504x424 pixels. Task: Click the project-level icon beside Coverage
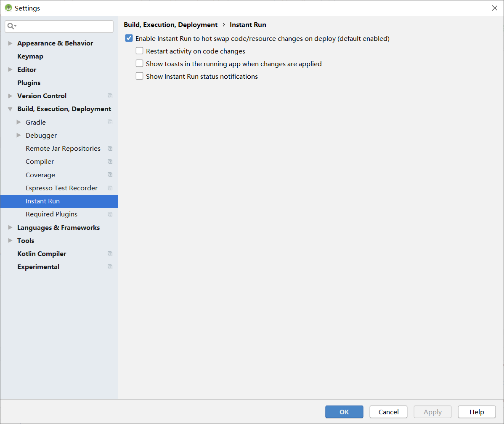110,175
